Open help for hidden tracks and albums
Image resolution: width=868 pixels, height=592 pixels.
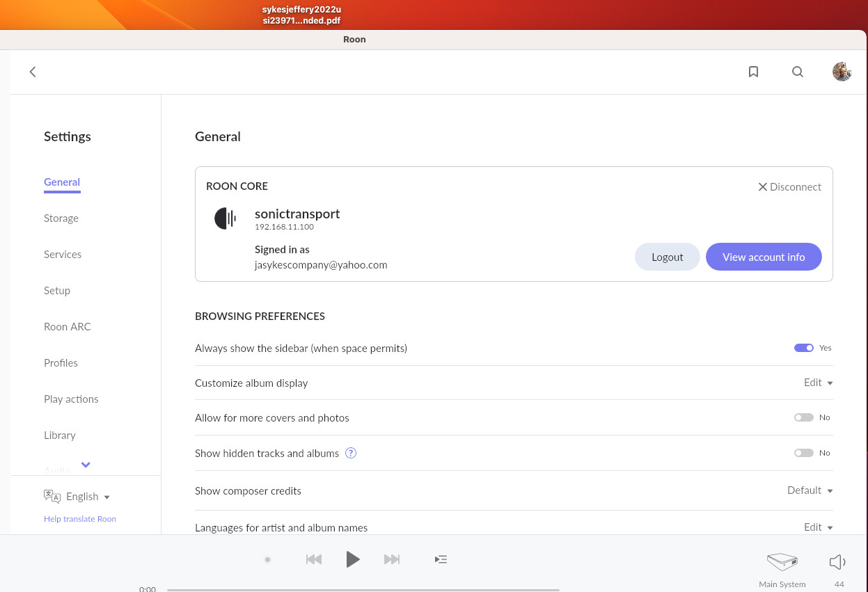point(351,453)
